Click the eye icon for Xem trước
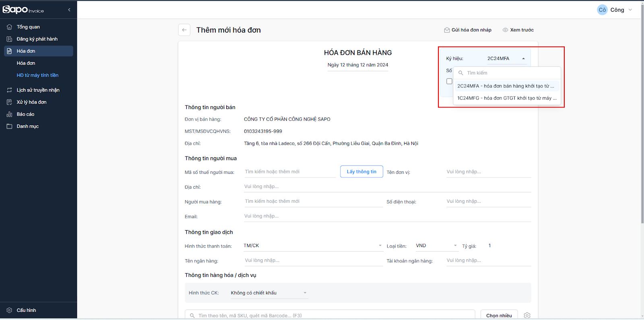The height and width of the screenshot is (320, 644). 505,30
